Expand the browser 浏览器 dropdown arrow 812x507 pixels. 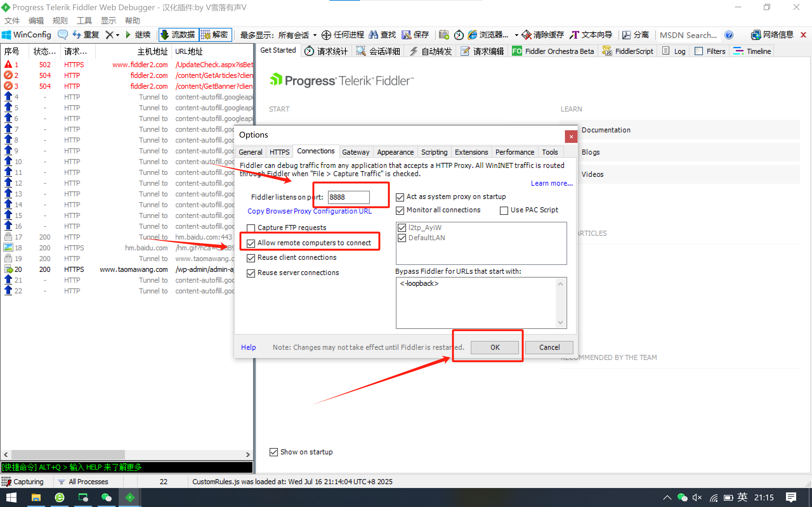516,35
